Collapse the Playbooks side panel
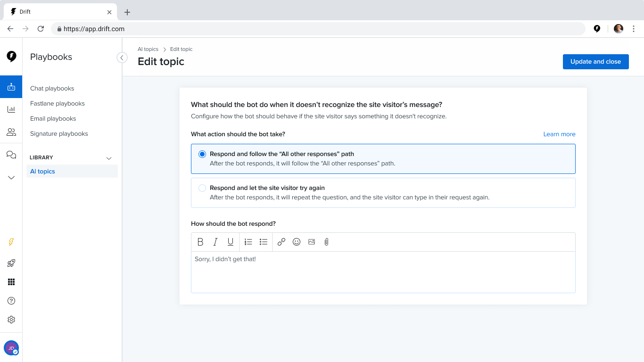This screenshot has height=362, width=644. (x=122, y=58)
